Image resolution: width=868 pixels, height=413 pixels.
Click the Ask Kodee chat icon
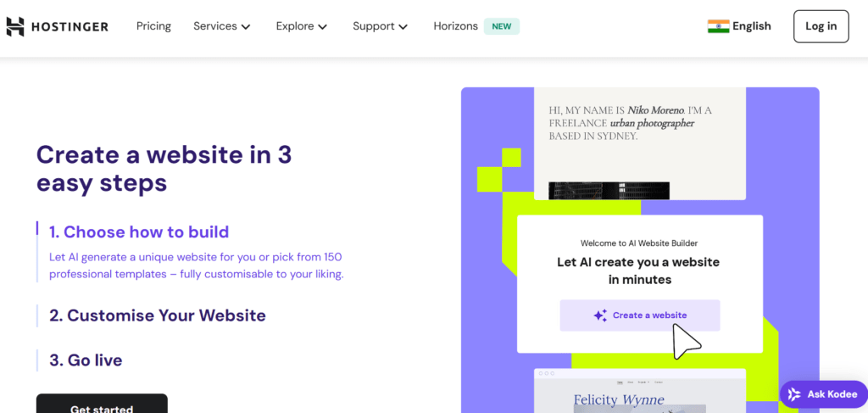click(793, 394)
